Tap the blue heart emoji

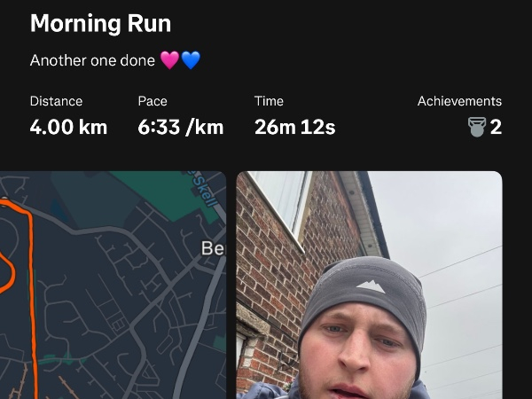(191, 60)
